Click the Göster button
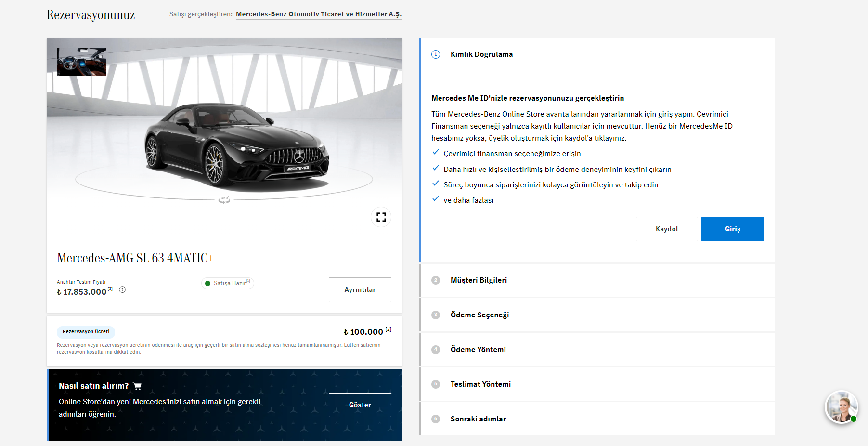Viewport: 868px width, 446px height. tap(360, 405)
